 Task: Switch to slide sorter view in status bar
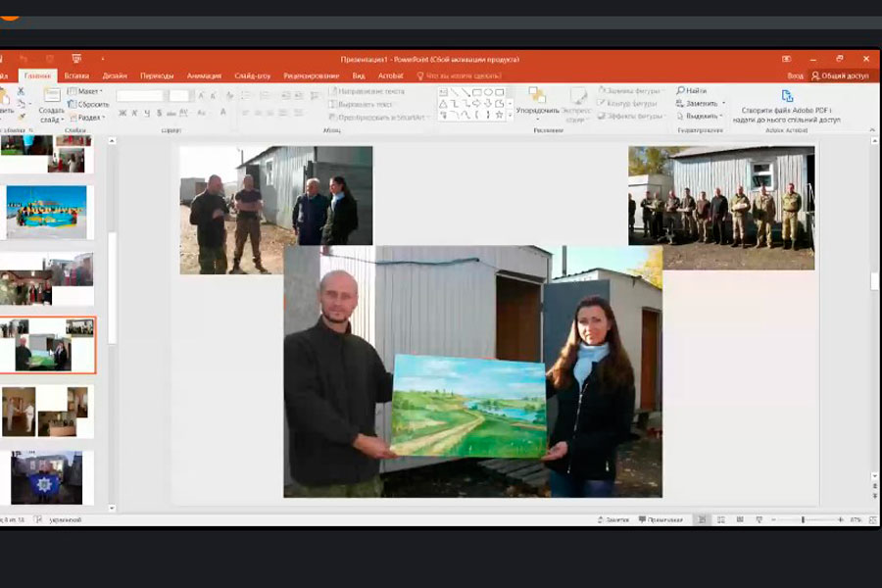coord(718,519)
